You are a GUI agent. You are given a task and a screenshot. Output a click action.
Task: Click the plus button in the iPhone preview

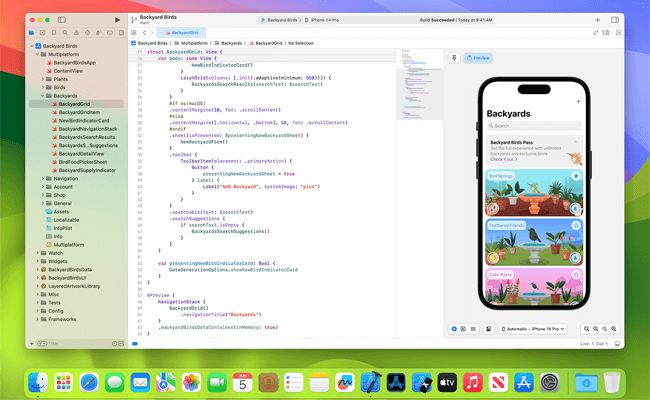[x=577, y=102]
